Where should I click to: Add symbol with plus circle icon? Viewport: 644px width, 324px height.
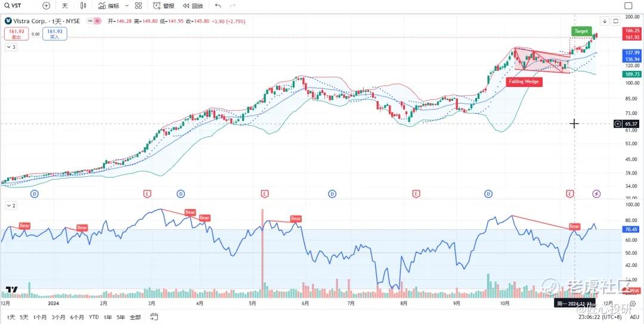(x=47, y=6)
